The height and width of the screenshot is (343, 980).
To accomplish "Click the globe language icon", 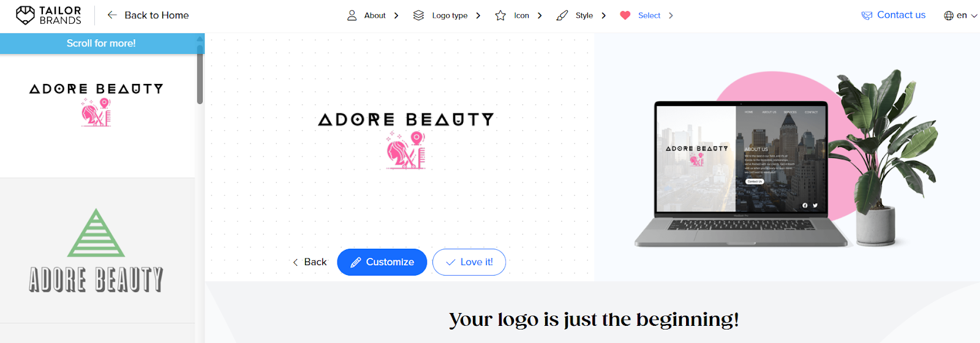I will coord(949,15).
